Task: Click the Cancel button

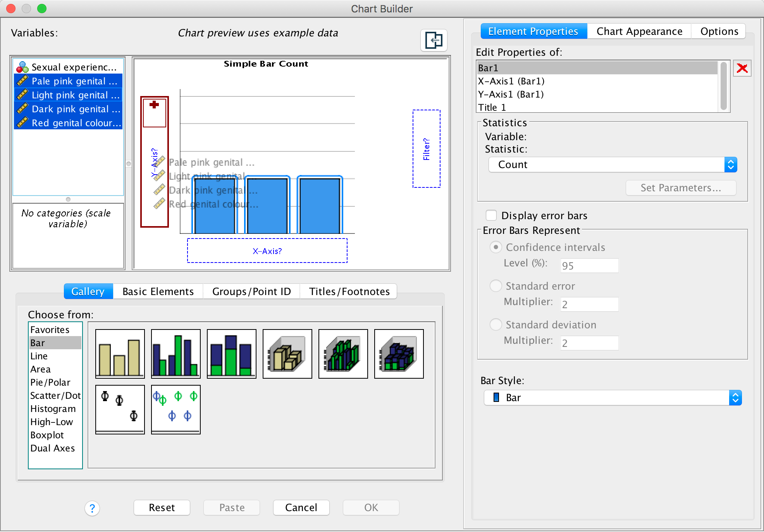Action: 301,508
